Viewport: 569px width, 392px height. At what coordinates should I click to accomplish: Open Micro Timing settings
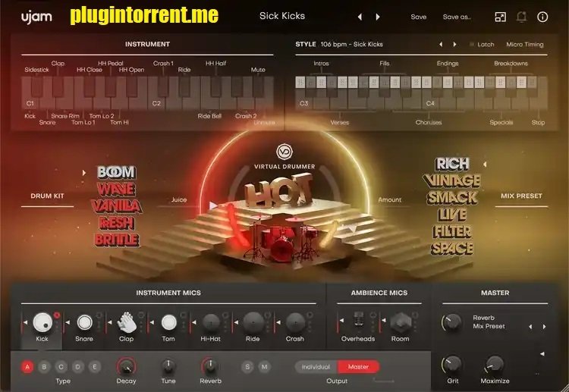(x=525, y=44)
